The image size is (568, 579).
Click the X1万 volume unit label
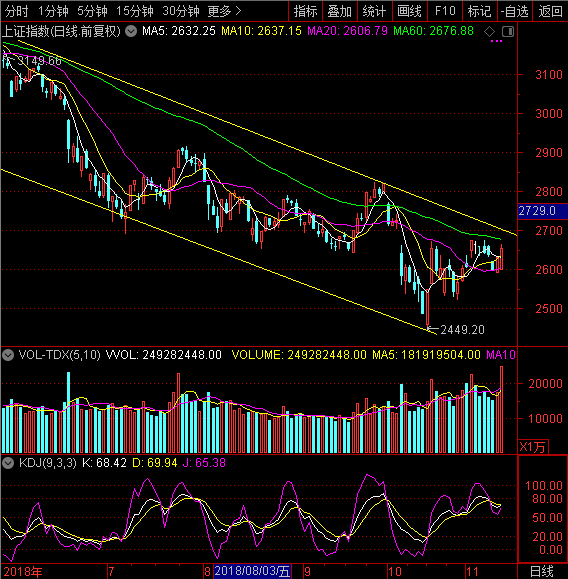533,447
